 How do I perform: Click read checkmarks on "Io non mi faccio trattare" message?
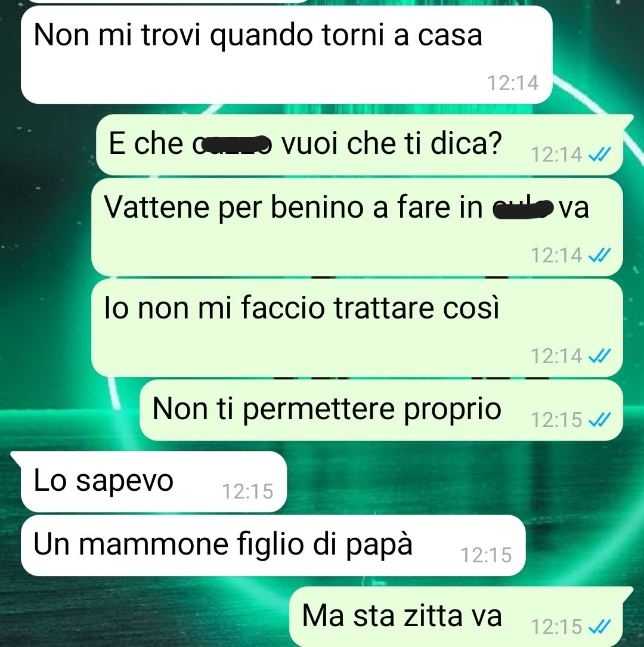(599, 356)
